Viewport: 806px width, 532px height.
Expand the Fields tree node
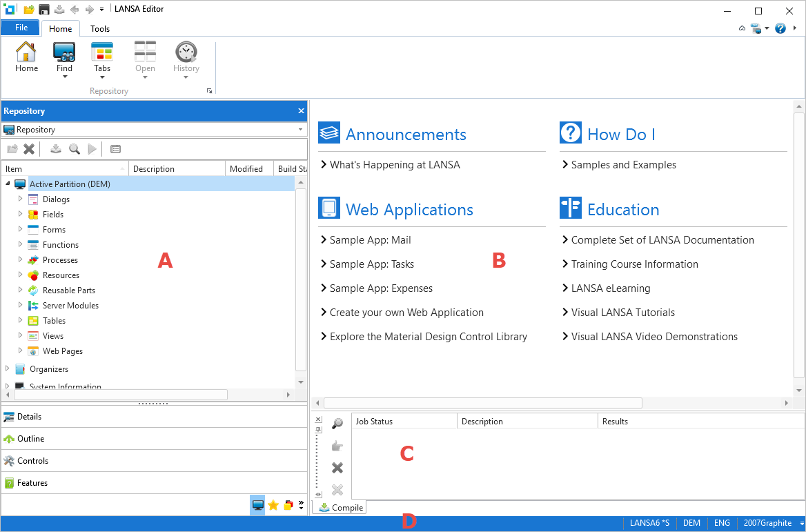(x=20, y=214)
